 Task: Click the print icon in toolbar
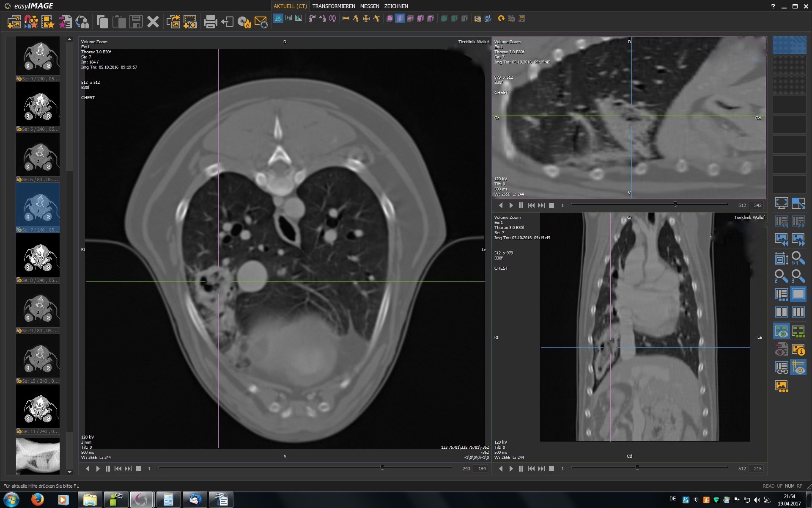click(210, 22)
